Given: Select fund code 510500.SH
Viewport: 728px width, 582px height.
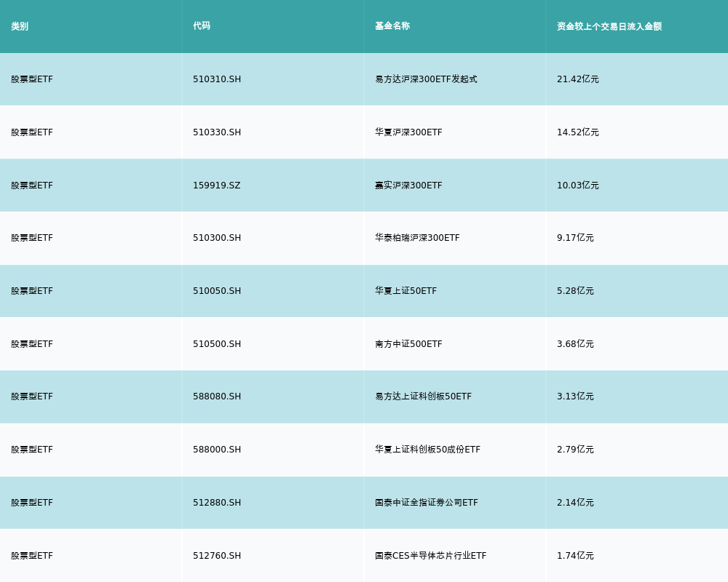Looking at the screenshot, I should click(x=217, y=344).
